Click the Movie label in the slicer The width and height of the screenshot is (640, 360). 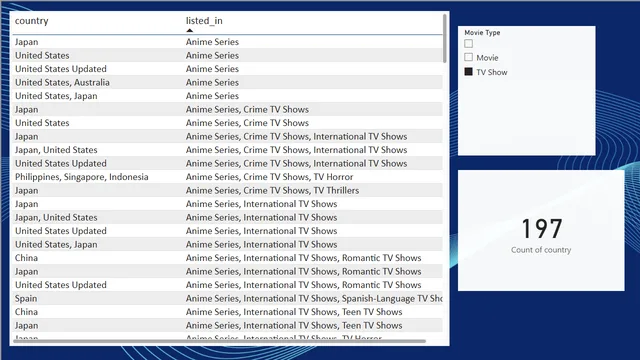487,58
